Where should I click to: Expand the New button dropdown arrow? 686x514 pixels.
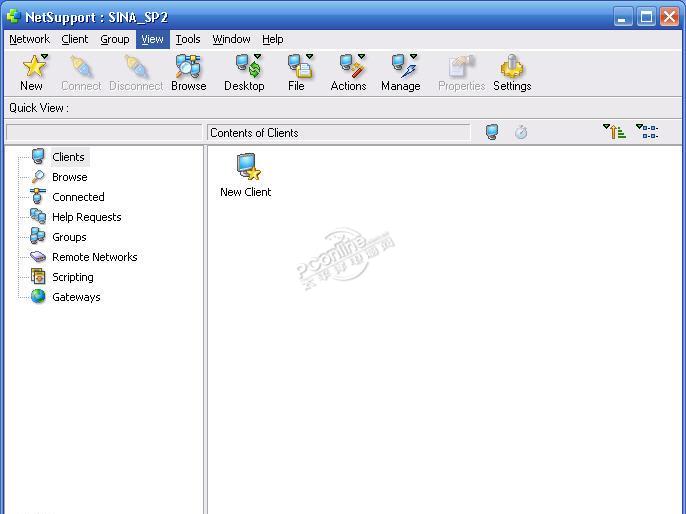pos(44,56)
